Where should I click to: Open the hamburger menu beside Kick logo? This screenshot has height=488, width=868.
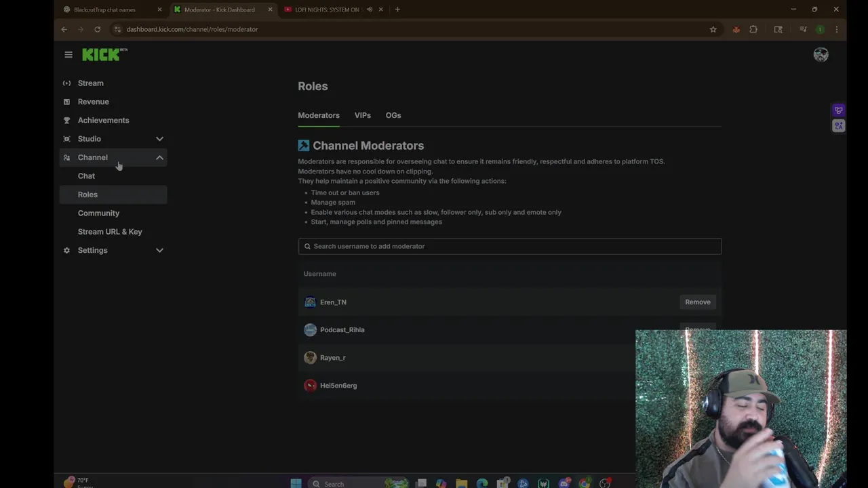coord(68,55)
